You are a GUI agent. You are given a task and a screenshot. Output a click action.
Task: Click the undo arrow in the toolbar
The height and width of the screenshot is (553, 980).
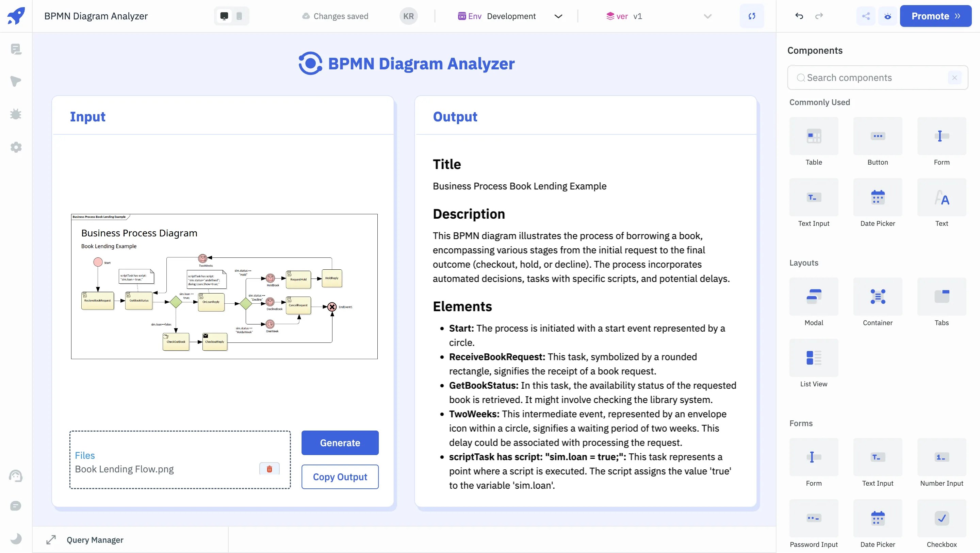tap(799, 16)
